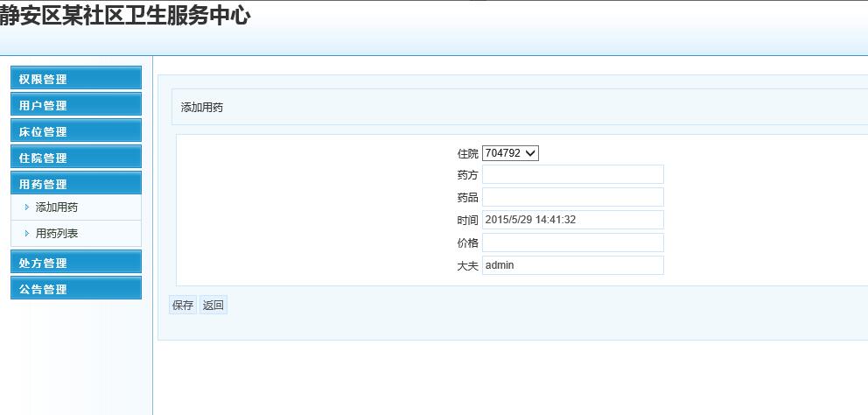Click the 药方 field label
Viewport: 868px width, 415px height.
[468, 175]
